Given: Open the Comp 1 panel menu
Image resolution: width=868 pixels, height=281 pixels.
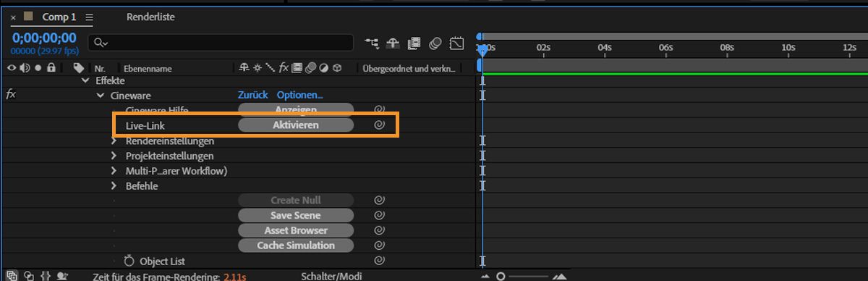Looking at the screenshot, I should pos(89,17).
